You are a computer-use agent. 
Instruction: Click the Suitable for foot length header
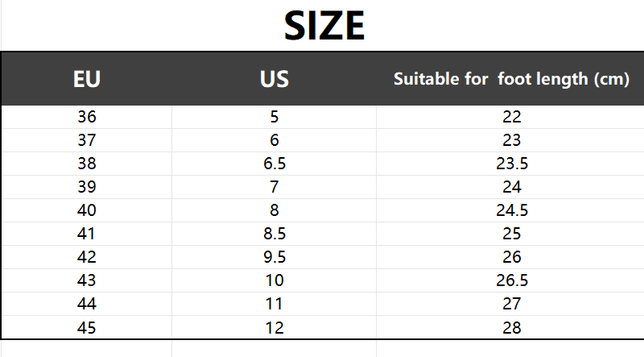511,79
